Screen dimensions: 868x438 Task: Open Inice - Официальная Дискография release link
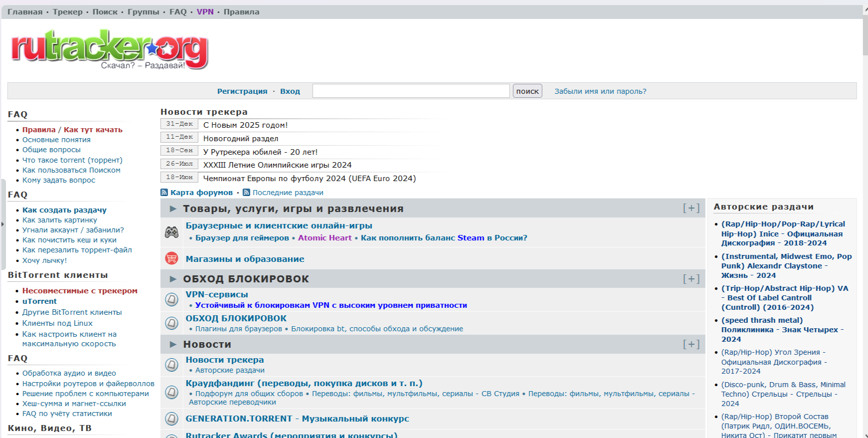[784, 233]
